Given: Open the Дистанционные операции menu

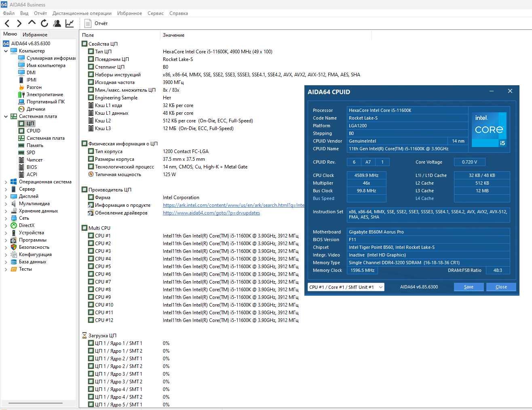Looking at the screenshot, I should (82, 13).
